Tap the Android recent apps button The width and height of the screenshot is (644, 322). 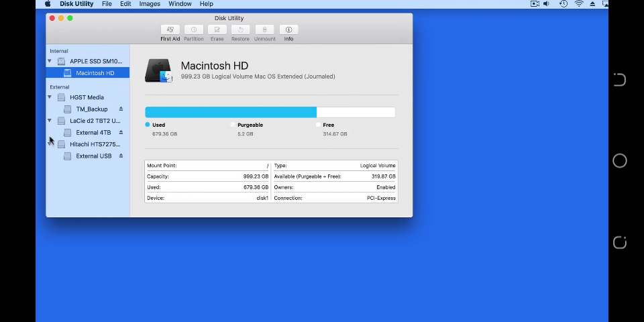[x=620, y=80]
